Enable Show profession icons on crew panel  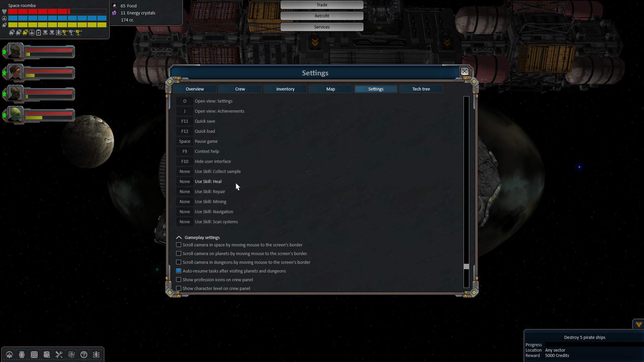coord(179,279)
